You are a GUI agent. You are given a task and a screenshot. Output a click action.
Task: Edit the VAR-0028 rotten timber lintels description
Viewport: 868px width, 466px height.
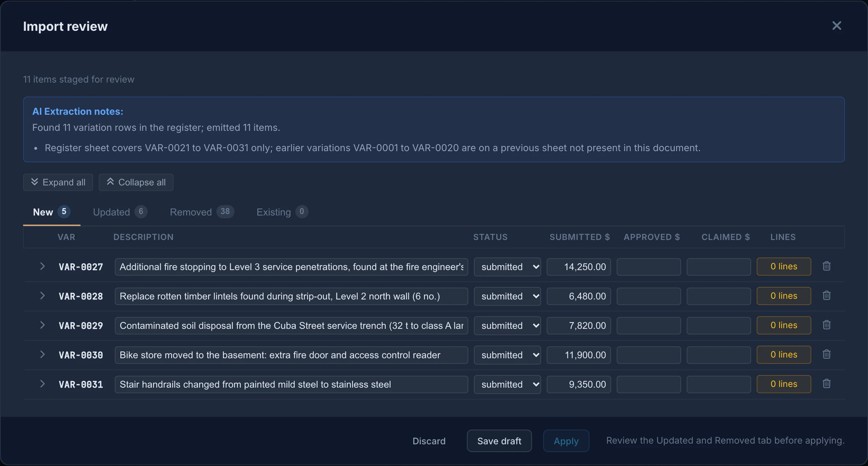(291, 296)
